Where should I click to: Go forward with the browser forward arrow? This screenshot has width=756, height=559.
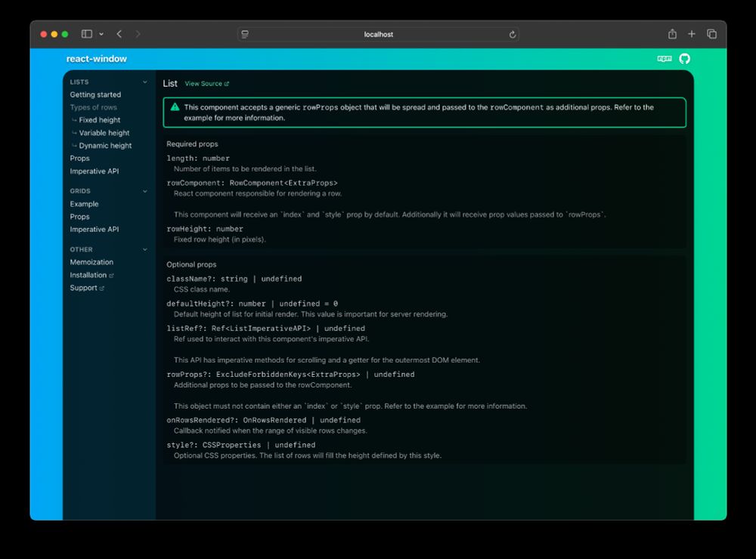point(138,34)
